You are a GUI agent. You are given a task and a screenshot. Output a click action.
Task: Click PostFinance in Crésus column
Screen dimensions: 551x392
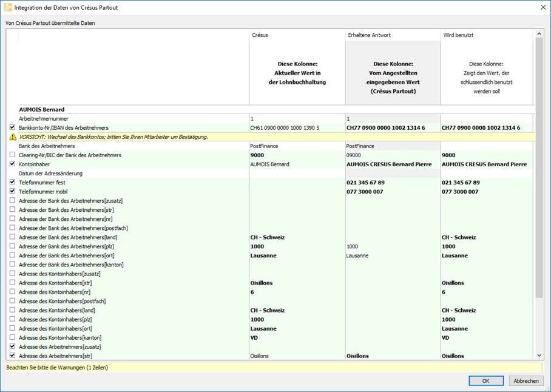click(x=264, y=146)
